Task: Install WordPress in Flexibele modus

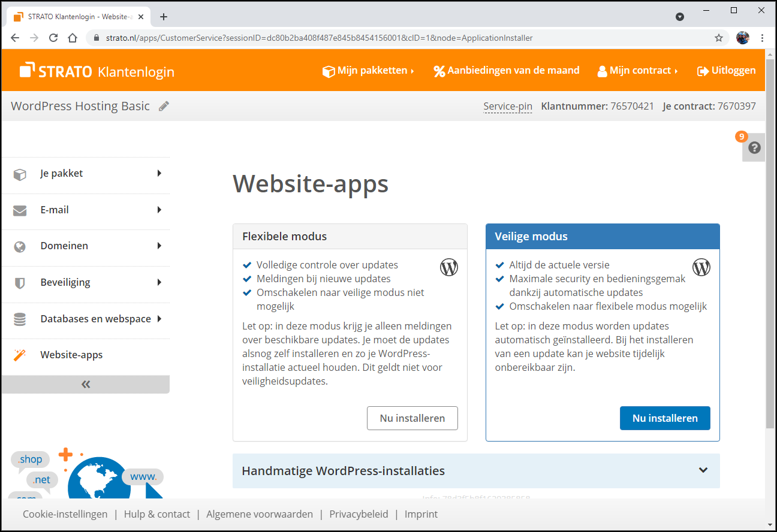Action: click(x=412, y=418)
